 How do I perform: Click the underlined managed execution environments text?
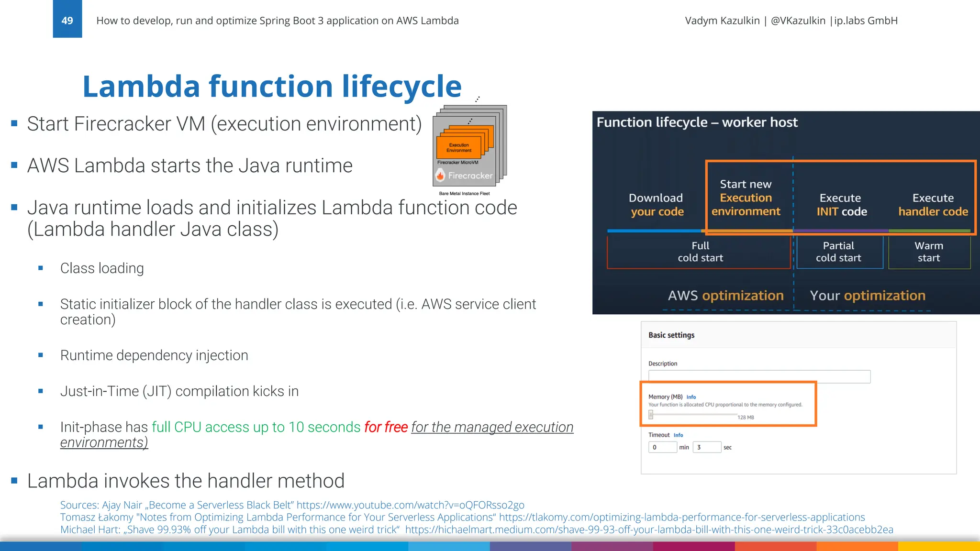(x=492, y=427)
